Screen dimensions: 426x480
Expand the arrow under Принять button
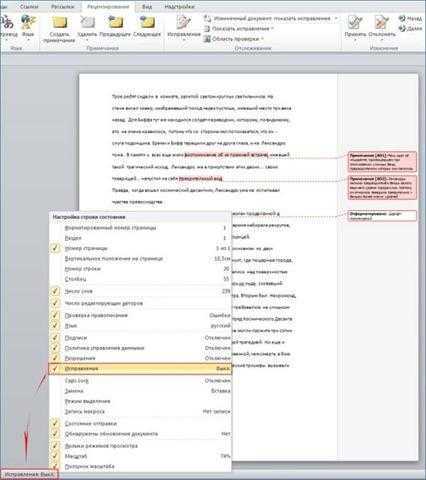(355, 40)
